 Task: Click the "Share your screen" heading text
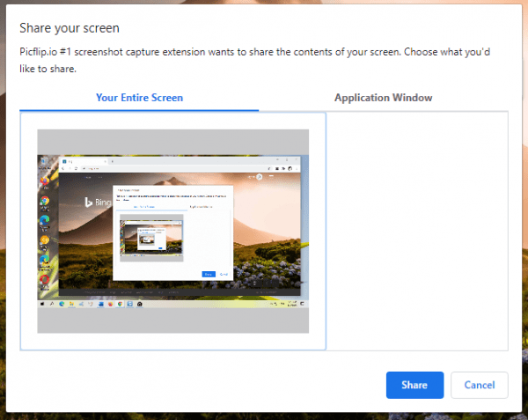70,28
